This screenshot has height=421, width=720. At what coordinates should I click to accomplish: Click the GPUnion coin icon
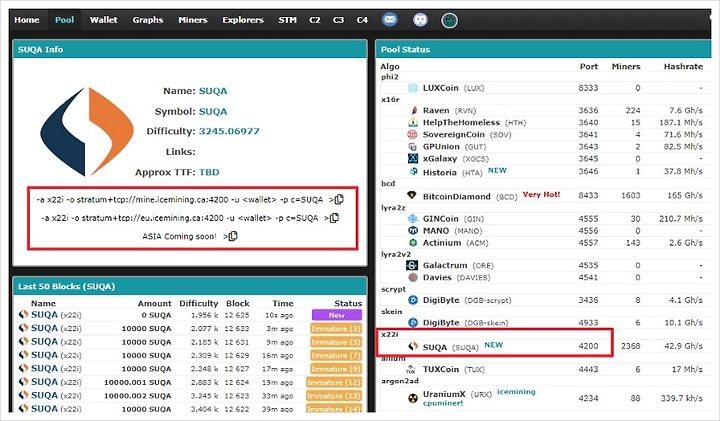[413, 146]
